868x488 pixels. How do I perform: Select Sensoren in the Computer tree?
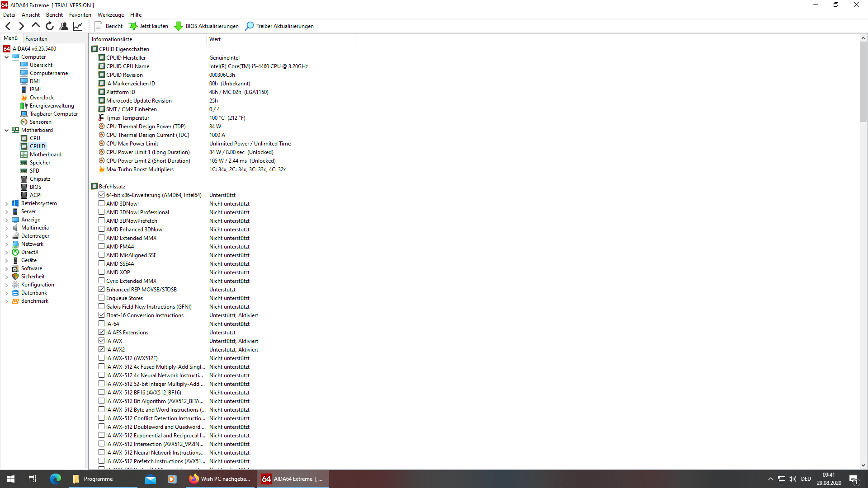pyautogui.click(x=40, y=122)
